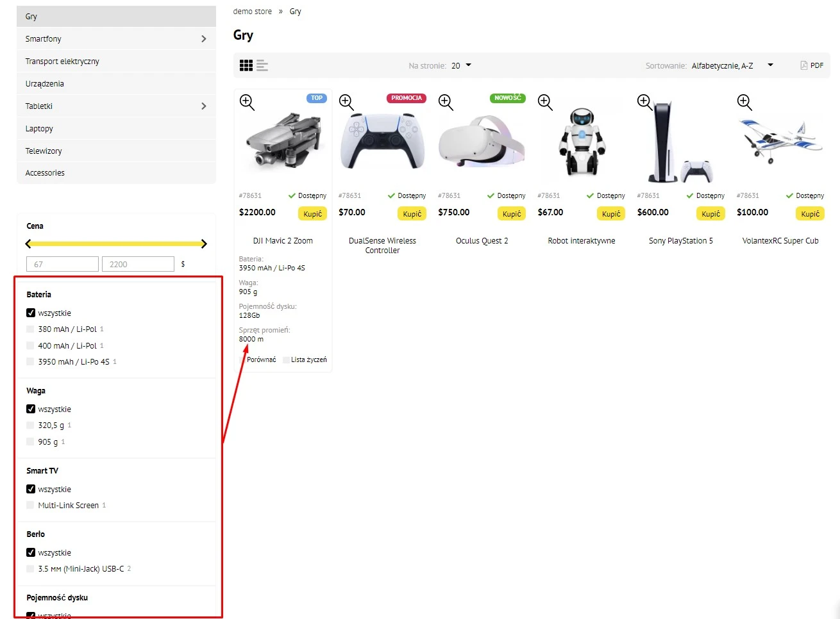Open the Alfabetycznie A-Z sorting dropdown
The image size is (840, 619).
(x=731, y=65)
